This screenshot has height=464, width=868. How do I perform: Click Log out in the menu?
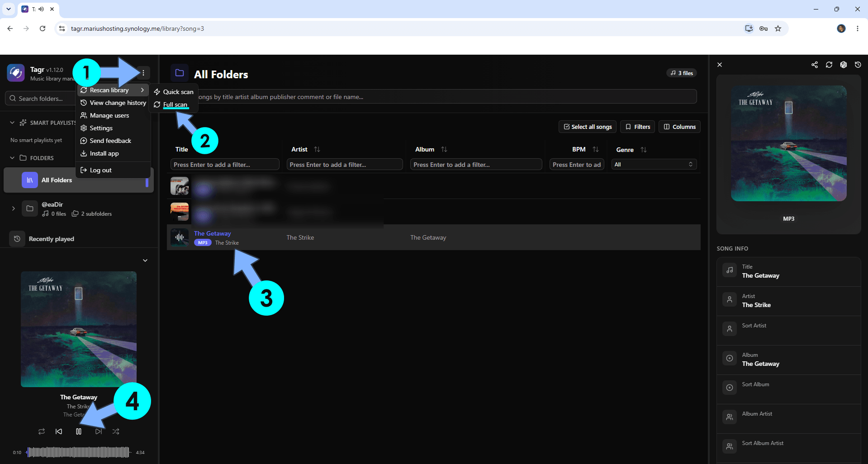114,170
